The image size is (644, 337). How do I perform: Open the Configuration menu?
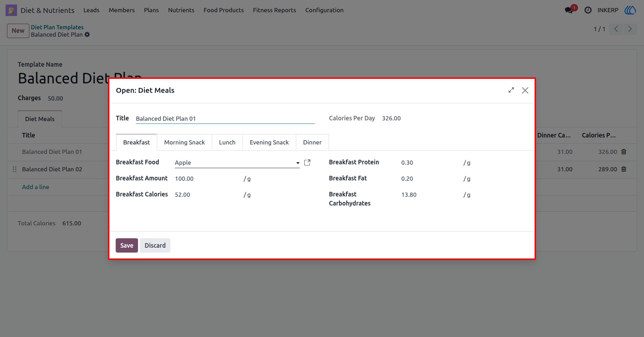tap(324, 10)
